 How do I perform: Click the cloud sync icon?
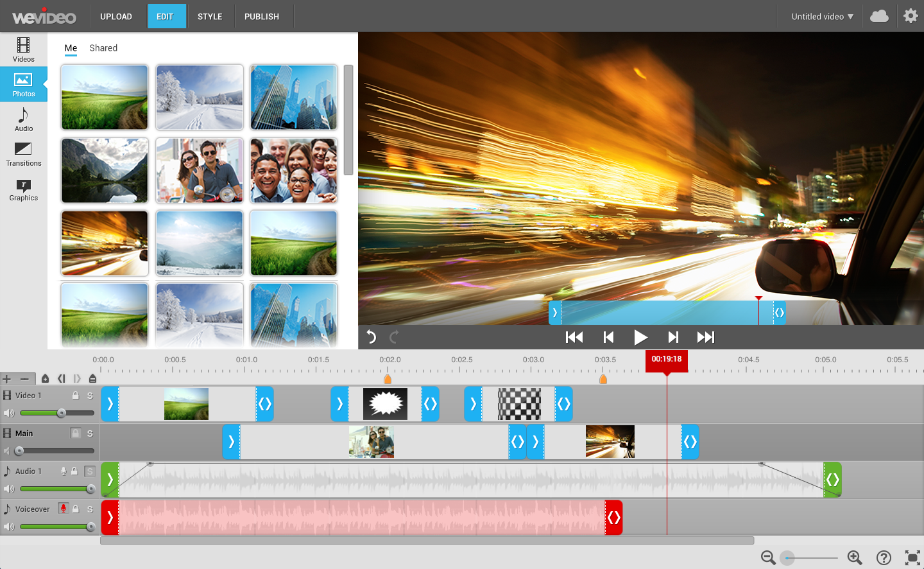(x=879, y=16)
